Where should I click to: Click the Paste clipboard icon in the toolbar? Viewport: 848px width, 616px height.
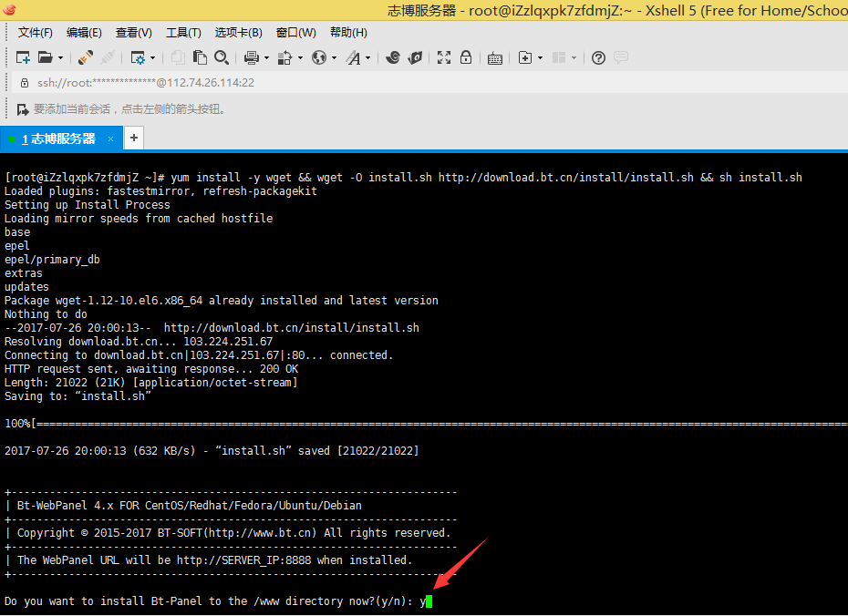(x=199, y=57)
